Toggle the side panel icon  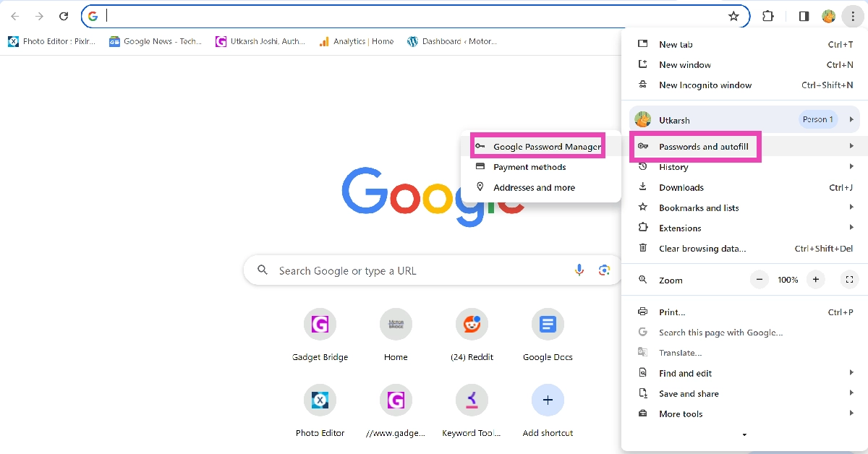804,16
